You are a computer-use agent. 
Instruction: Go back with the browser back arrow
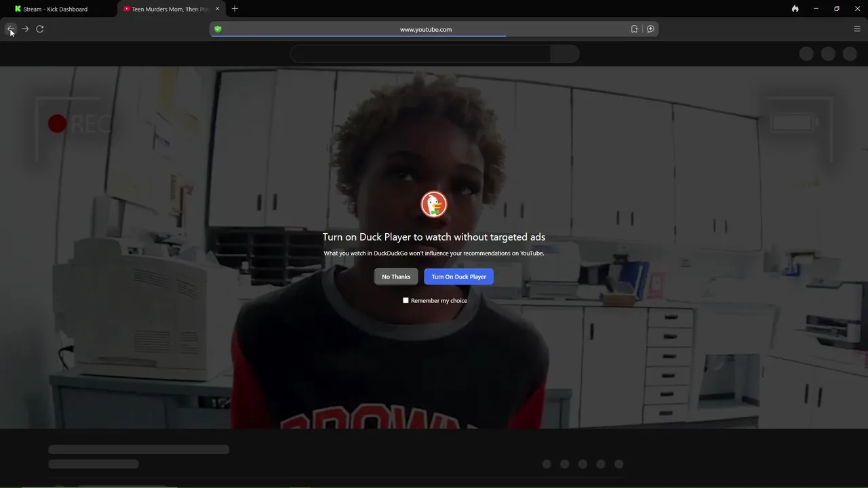[10, 29]
